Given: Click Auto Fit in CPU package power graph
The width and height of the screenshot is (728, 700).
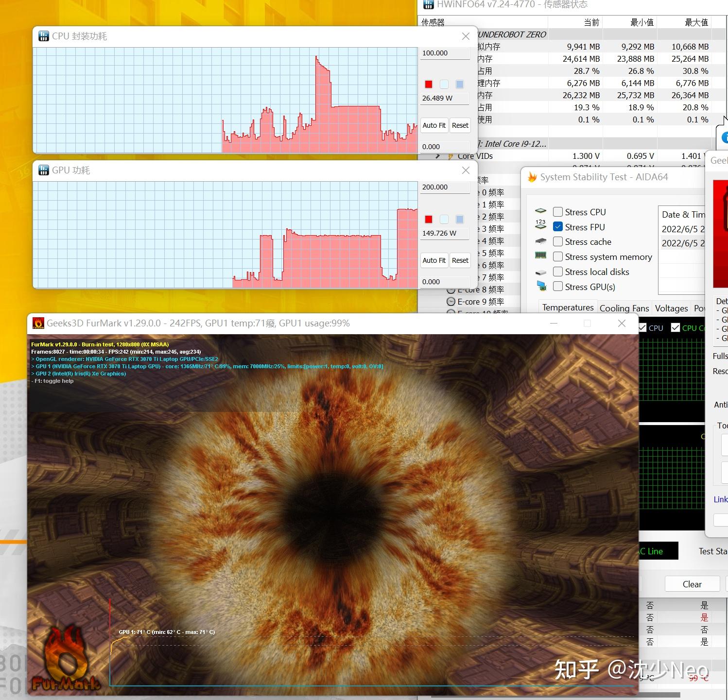Looking at the screenshot, I should click(434, 125).
